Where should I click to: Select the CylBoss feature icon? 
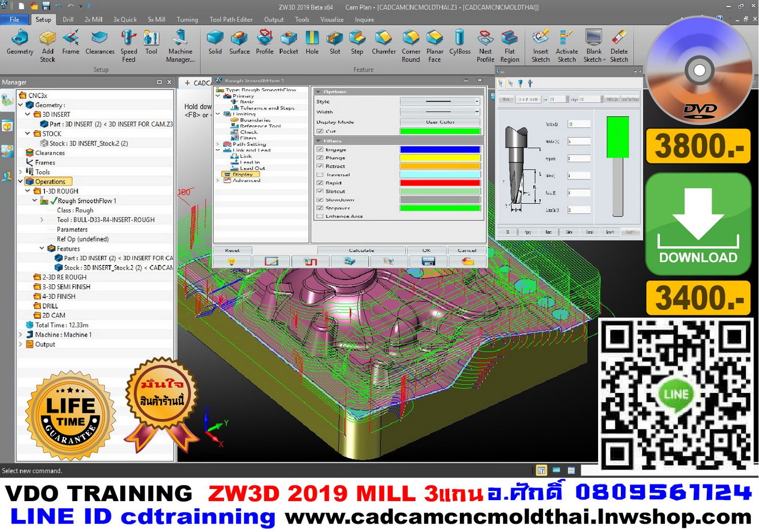[x=459, y=42]
